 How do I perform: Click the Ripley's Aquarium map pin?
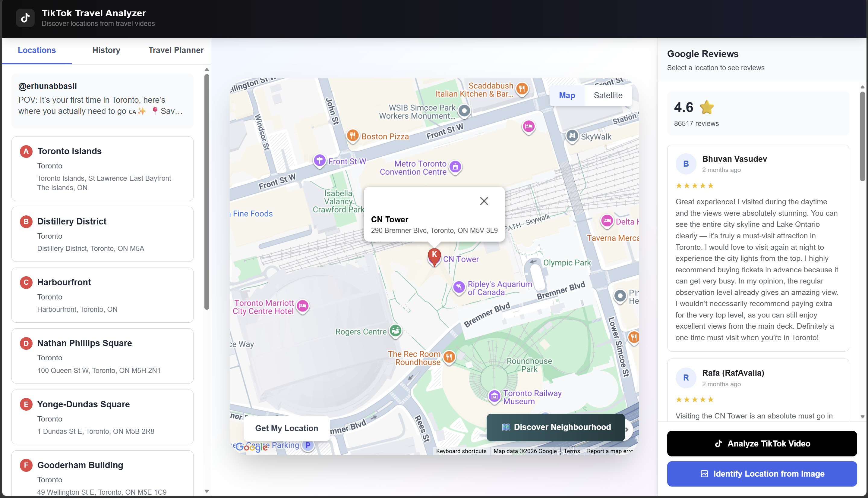tap(459, 287)
